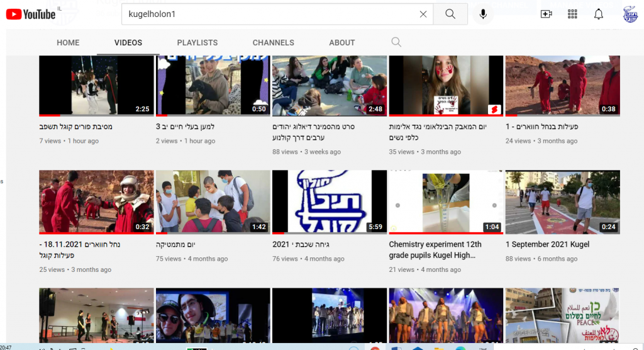Open the account avatar menu

tap(630, 14)
